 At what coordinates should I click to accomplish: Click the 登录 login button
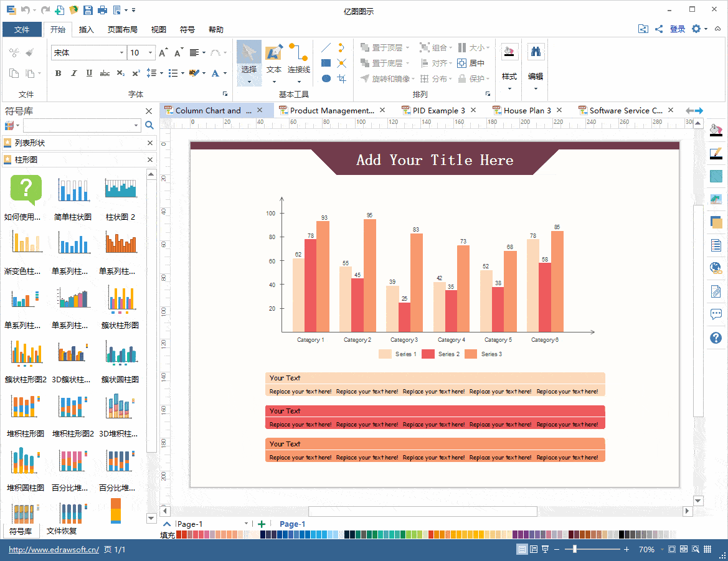coord(678,29)
